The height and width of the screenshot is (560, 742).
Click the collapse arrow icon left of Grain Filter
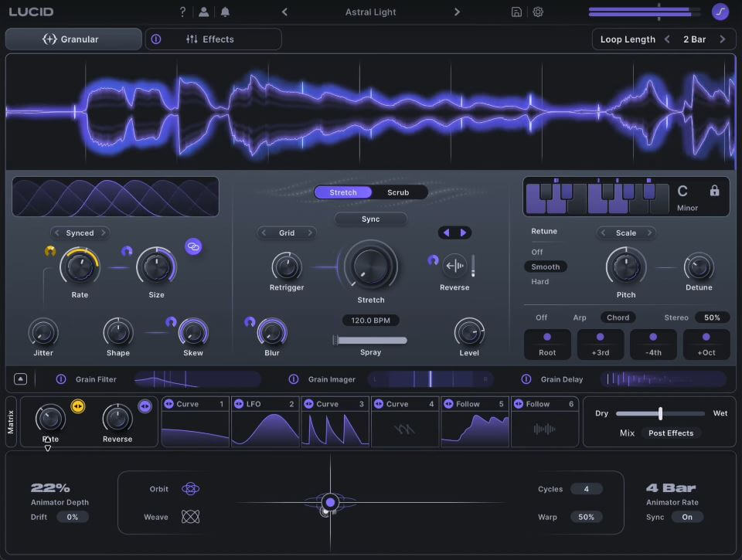click(x=20, y=378)
